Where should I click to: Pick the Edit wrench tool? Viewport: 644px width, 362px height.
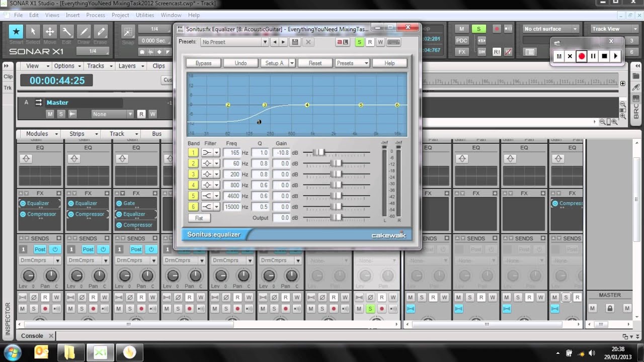(x=67, y=31)
